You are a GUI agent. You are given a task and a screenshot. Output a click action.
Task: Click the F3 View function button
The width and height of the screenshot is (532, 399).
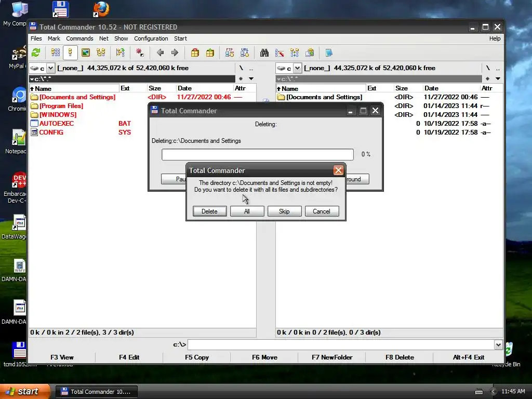point(62,357)
